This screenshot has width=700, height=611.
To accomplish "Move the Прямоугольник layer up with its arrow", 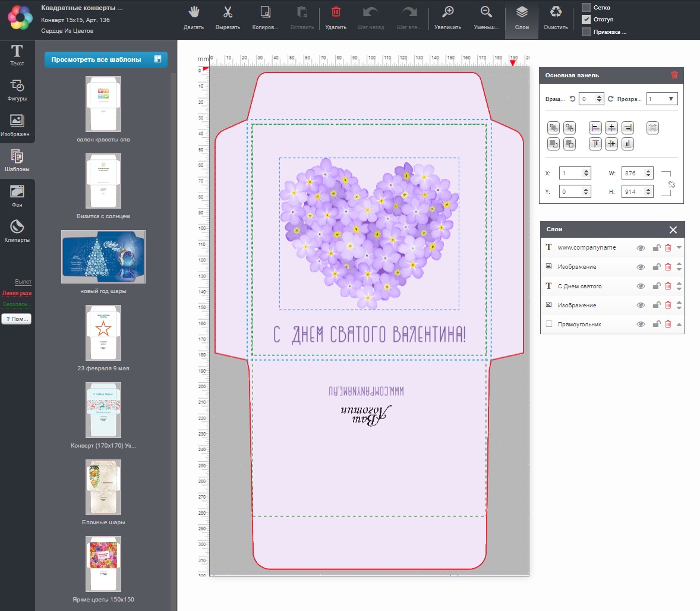I will point(679,325).
